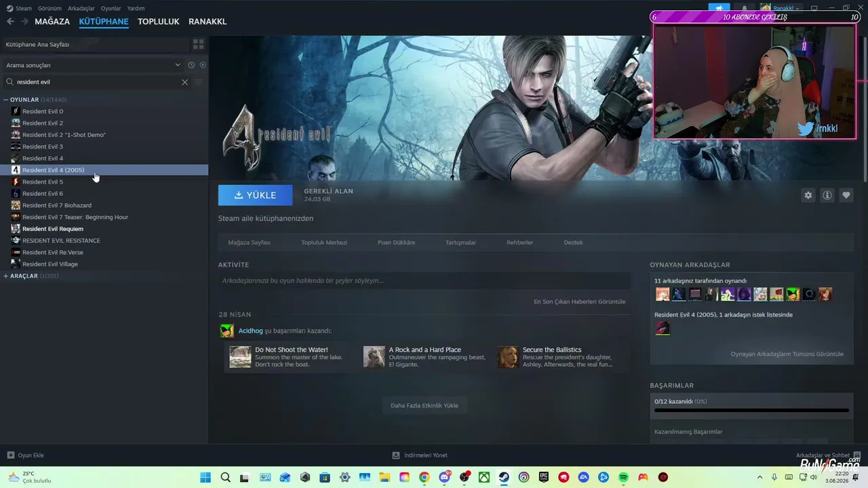868x488 pixels.
Task: Open Oynayan Arkadaşların Tümünü Görüntüle link
Action: 787,354
